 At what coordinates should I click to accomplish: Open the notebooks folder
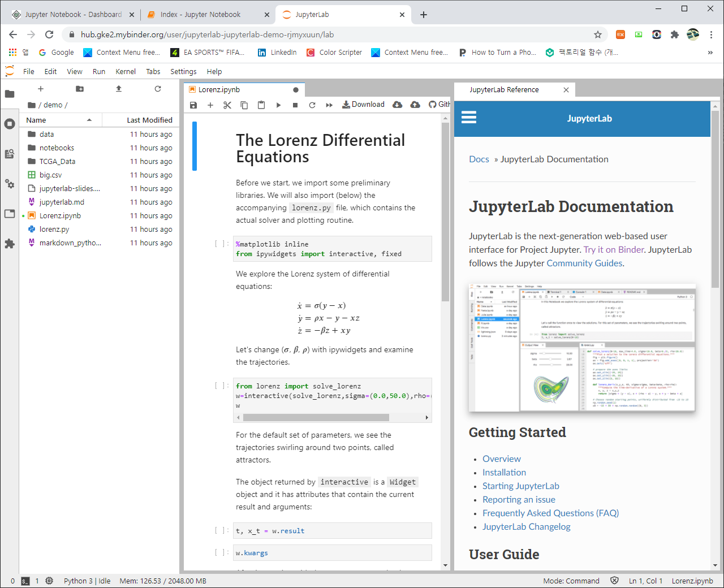[x=100, y=148]
